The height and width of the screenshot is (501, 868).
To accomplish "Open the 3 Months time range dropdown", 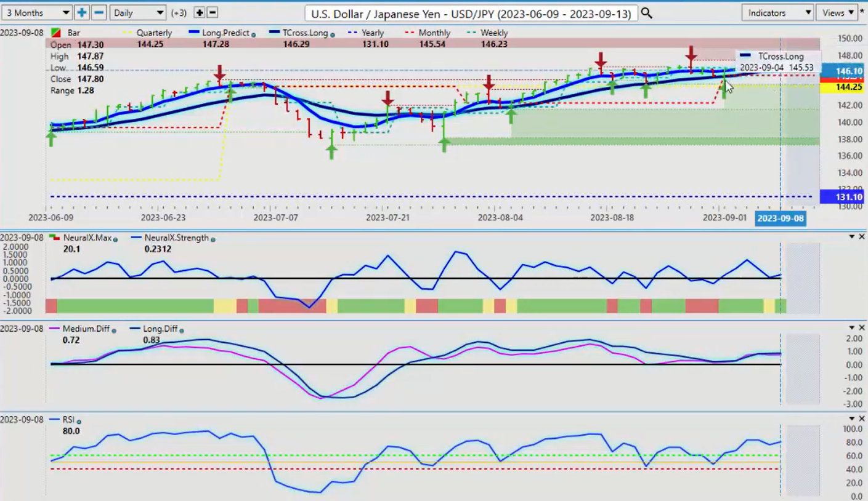I will tap(36, 12).
